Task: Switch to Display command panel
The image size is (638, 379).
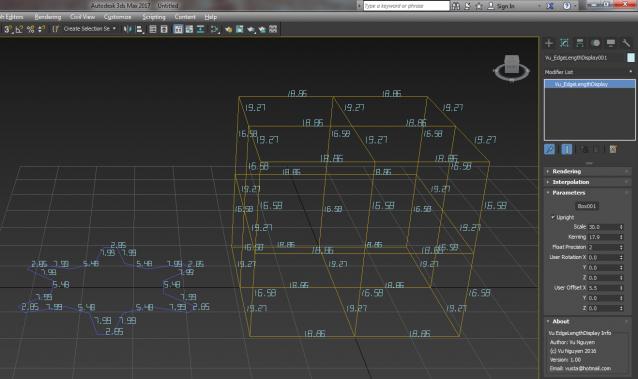Action: point(611,43)
